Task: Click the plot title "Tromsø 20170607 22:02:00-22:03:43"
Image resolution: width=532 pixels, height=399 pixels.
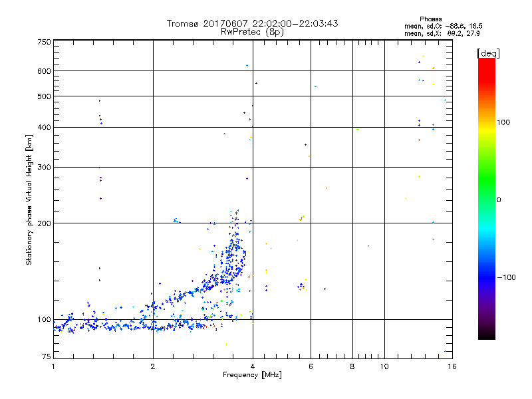Action: click(x=252, y=23)
